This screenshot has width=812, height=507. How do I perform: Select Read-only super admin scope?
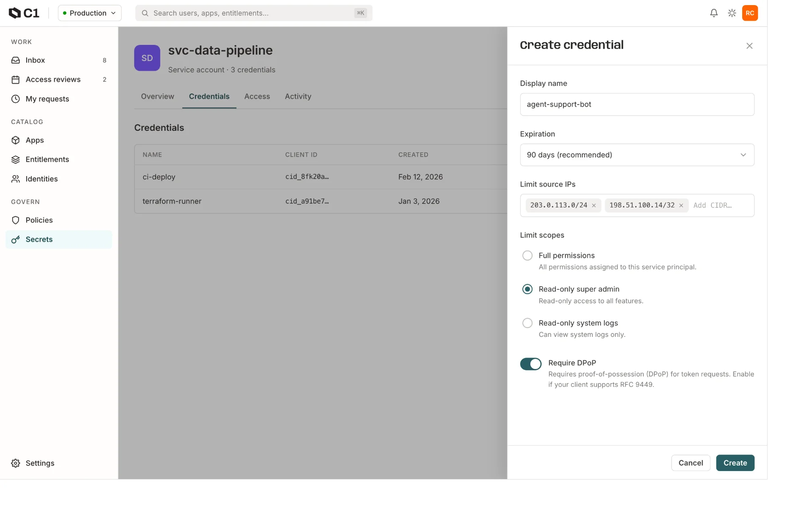pos(527,289)
